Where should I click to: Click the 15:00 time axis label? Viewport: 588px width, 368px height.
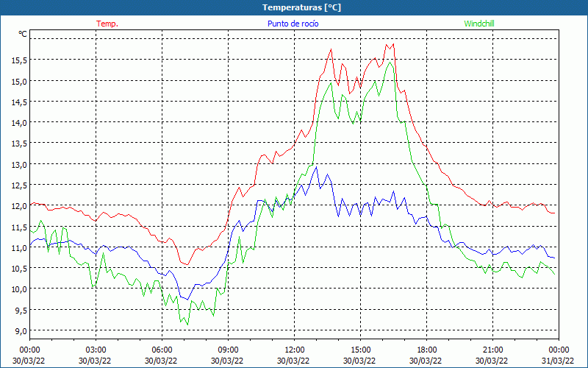(x=360, y=350)
